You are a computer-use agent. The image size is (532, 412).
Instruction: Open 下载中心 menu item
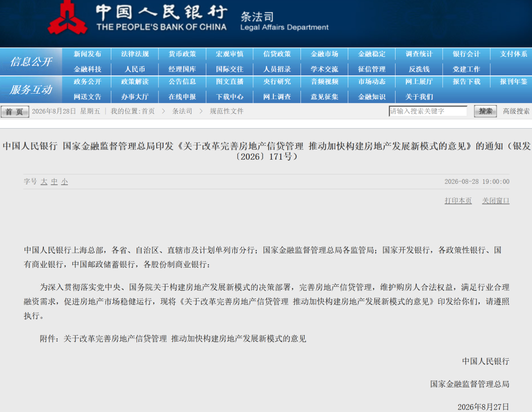[230, 97]
